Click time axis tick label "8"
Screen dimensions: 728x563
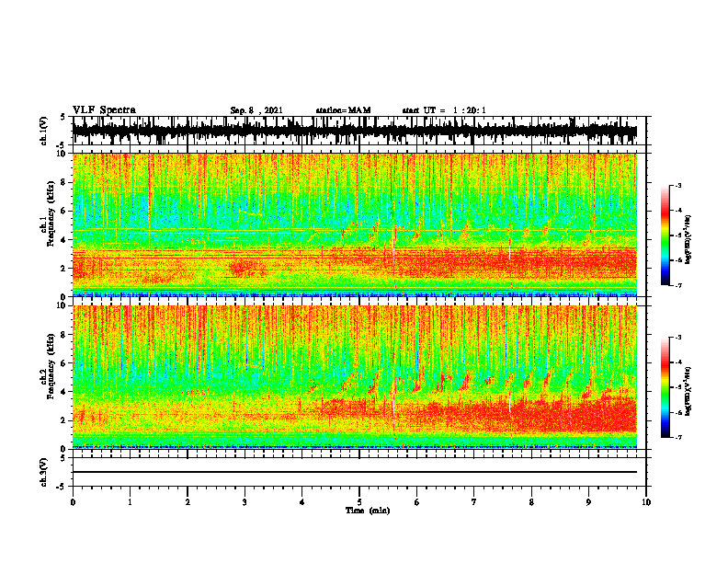531,502
